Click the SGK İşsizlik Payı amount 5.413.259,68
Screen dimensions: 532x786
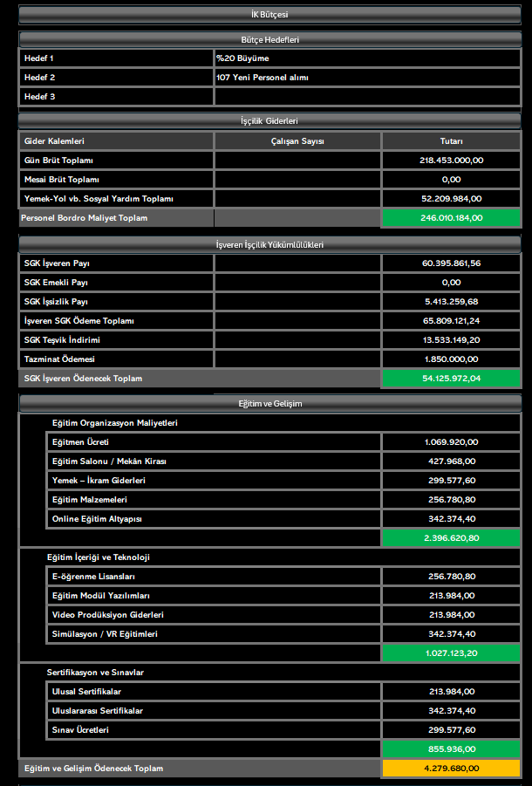pos(452,302)
